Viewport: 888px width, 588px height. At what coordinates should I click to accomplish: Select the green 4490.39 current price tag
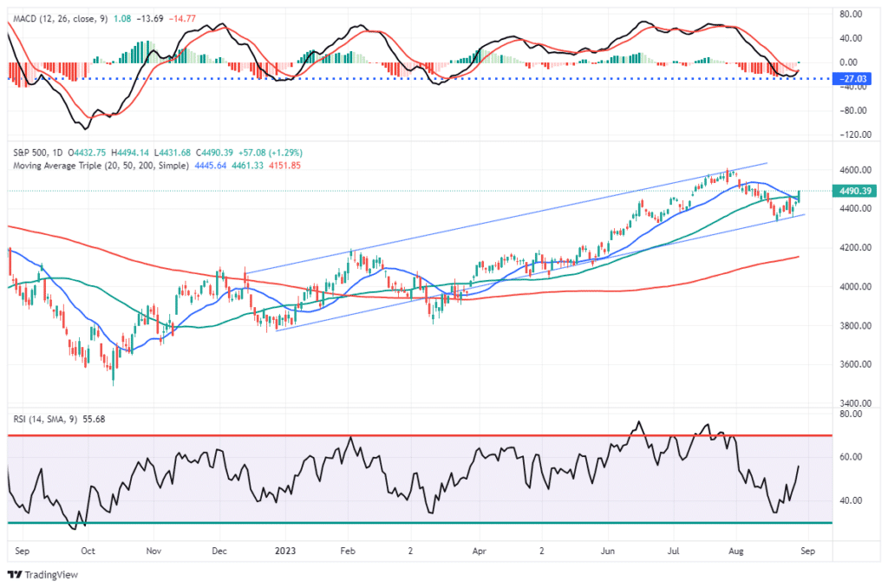coord(854,191)
